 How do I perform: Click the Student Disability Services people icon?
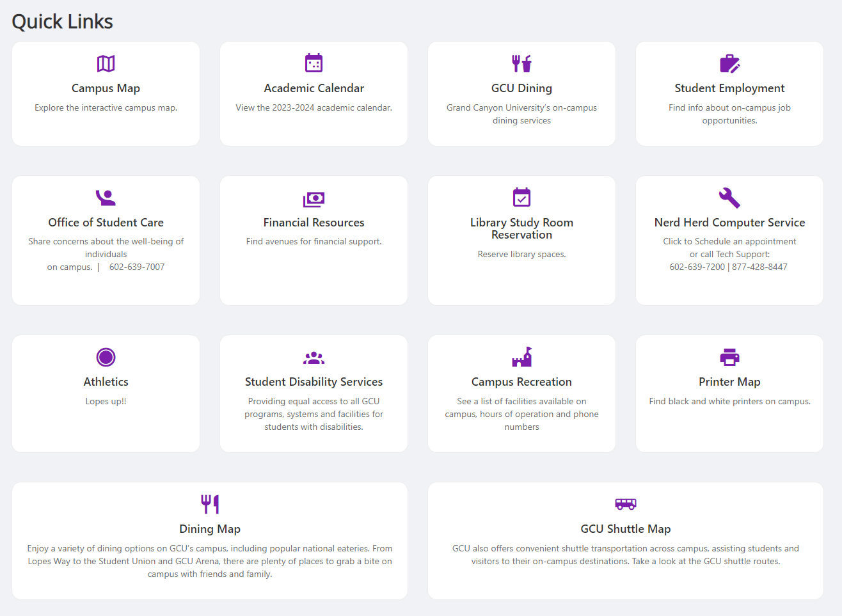point(314,358)
